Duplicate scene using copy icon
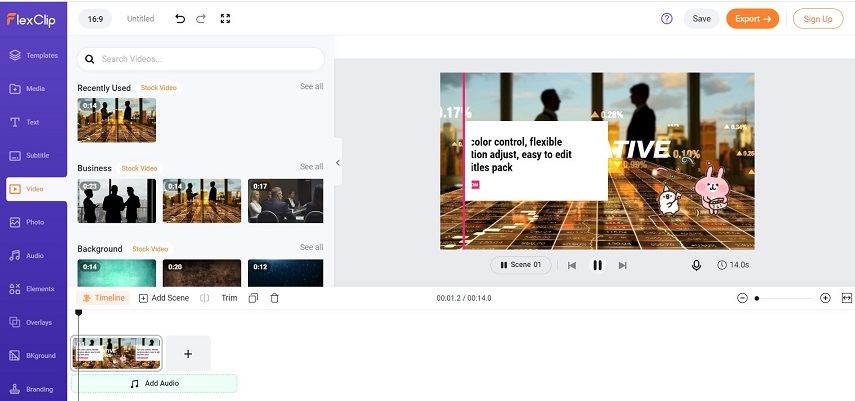Image resolution: width=855 pixels, height=401 pixels. click(x=253, y=298)
